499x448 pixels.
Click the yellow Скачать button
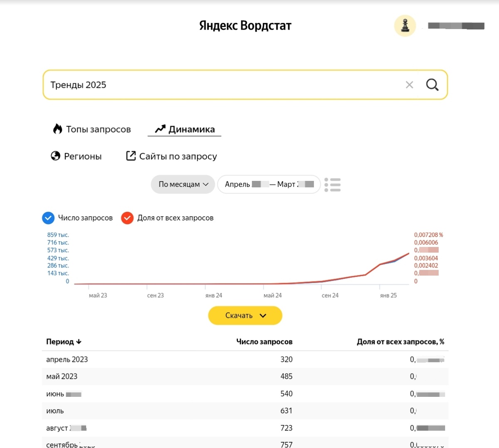pyautogui.click(x=245, y=316)
